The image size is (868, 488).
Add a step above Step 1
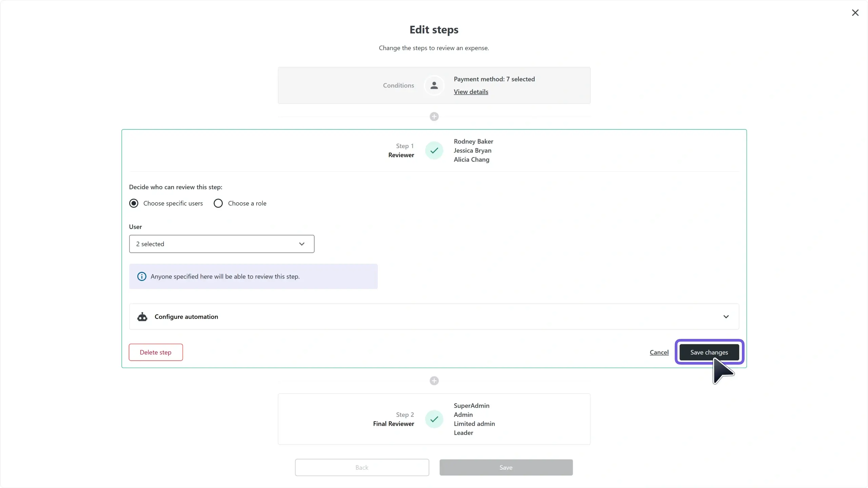pos(434,117)
